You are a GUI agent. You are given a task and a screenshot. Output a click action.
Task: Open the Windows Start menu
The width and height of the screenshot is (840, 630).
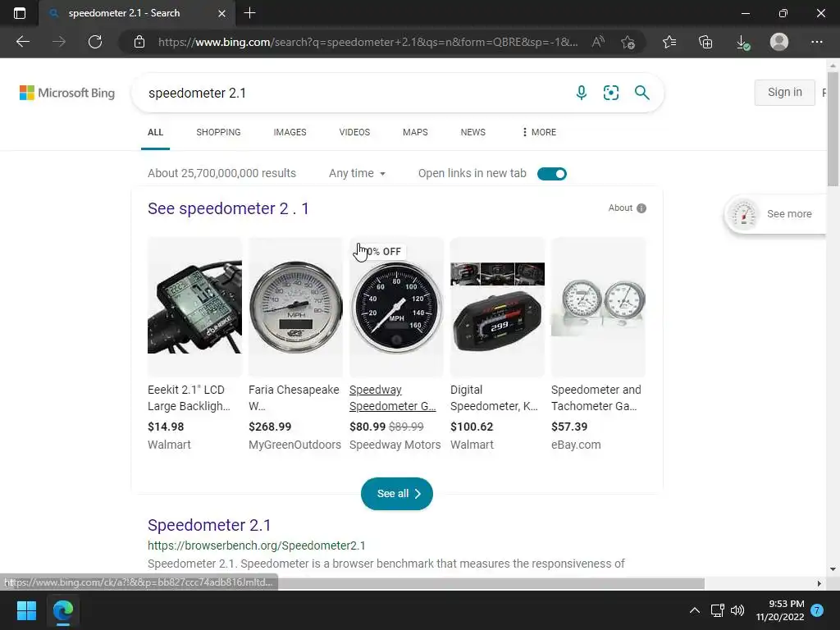coord(26,610)
